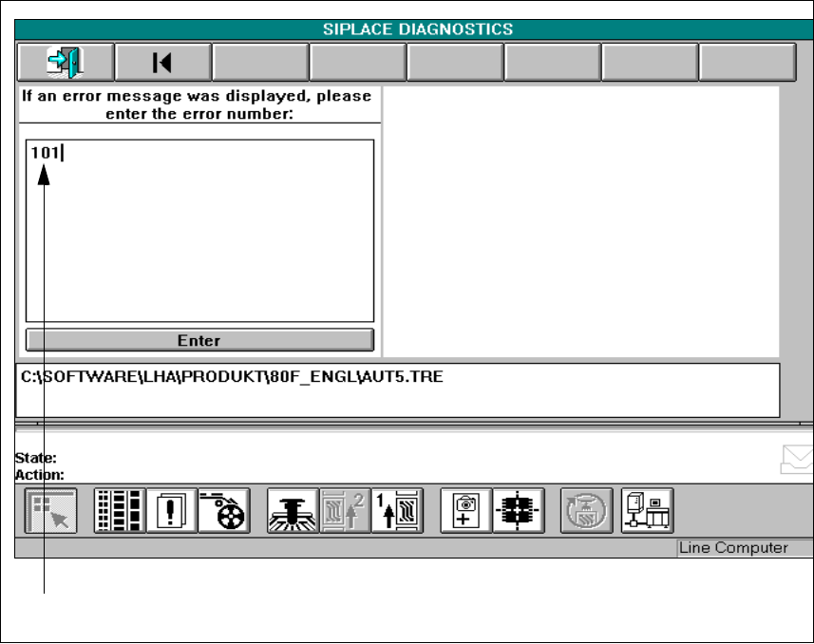
Task: Click the envelope message icon
Action: pos(798,459)
